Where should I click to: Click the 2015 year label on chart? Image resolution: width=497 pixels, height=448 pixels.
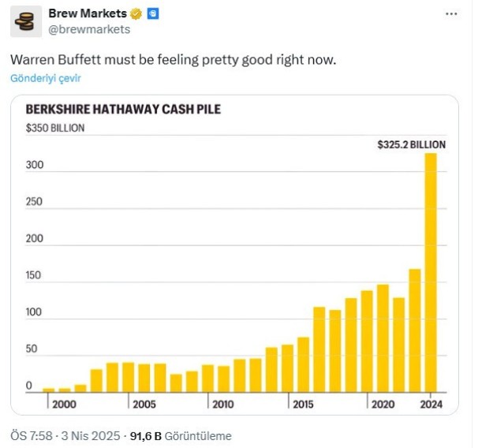[304, 404]
